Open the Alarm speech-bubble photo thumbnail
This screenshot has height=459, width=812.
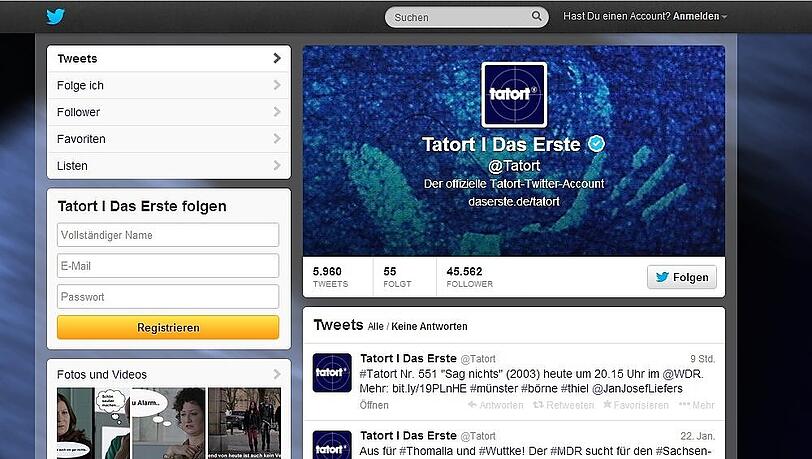[168, 423]
